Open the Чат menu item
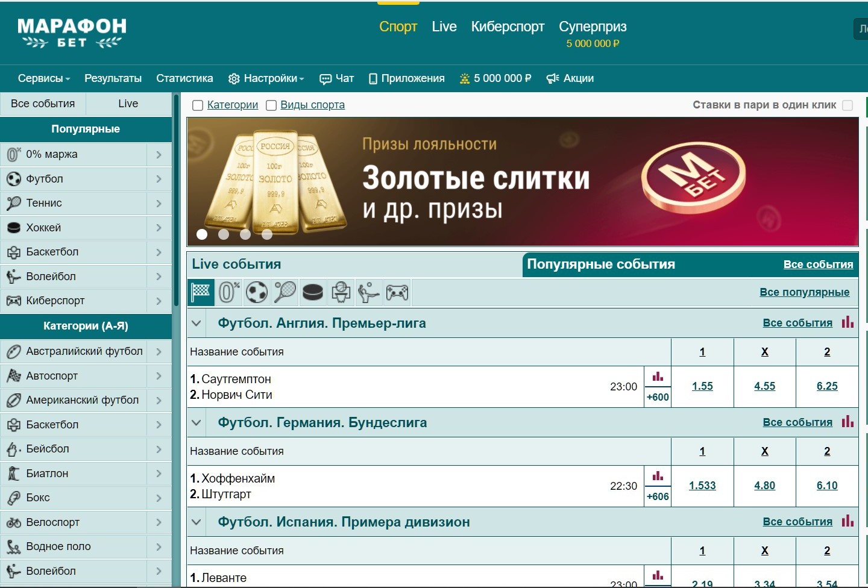Screen dimensions: 868x588 pyautogui.click(x=336, y=78)
